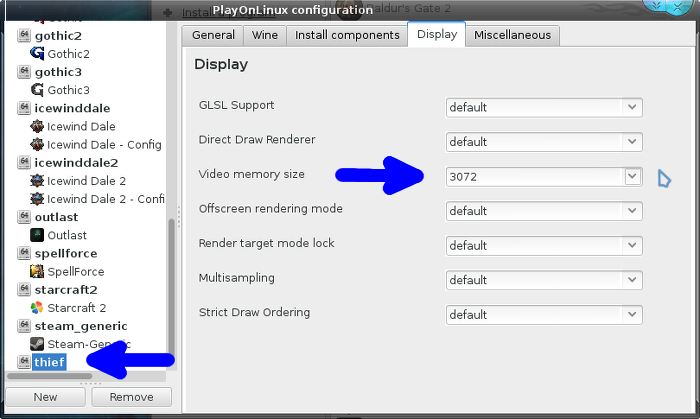Image resolution: width=700 pixels, height=419 pixels.
Task: Click the 64-bit drive icon beside spellforce
Action: (x=24, y=253)
